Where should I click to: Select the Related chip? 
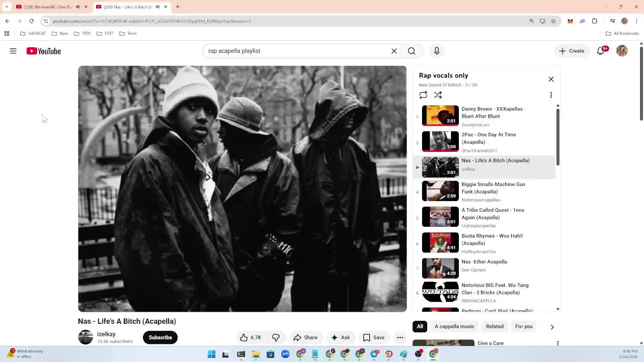[495, 326]
